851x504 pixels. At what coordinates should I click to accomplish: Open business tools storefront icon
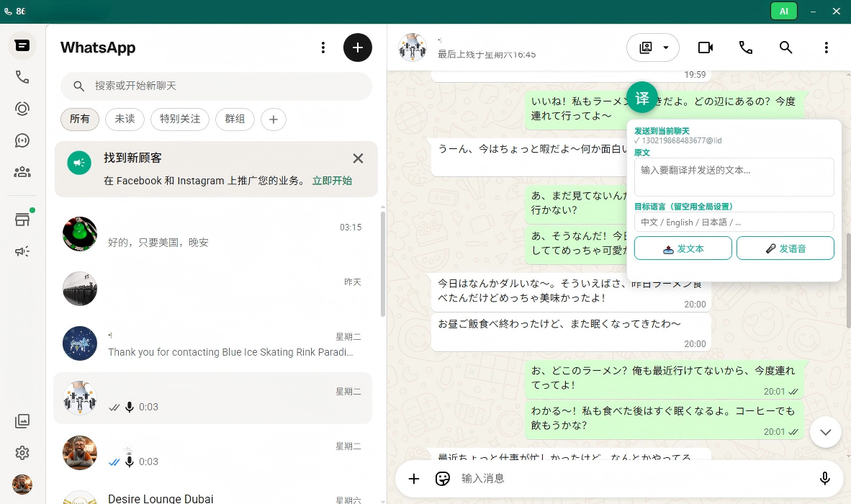coord(22,219)
